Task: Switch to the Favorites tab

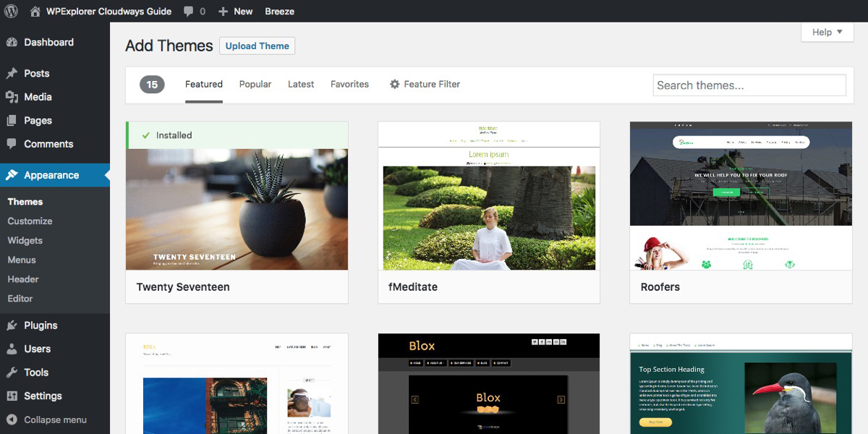Action: [x=349, y=84]
